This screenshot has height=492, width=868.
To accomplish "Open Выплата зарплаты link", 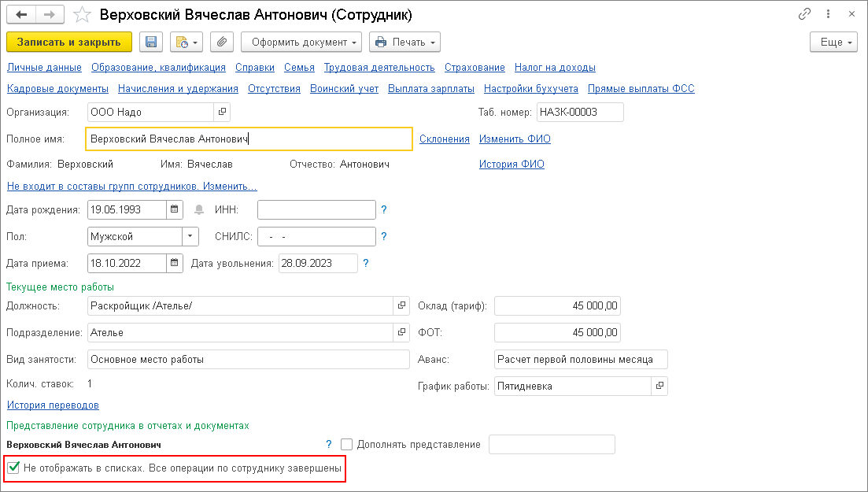I will point(430,89).
